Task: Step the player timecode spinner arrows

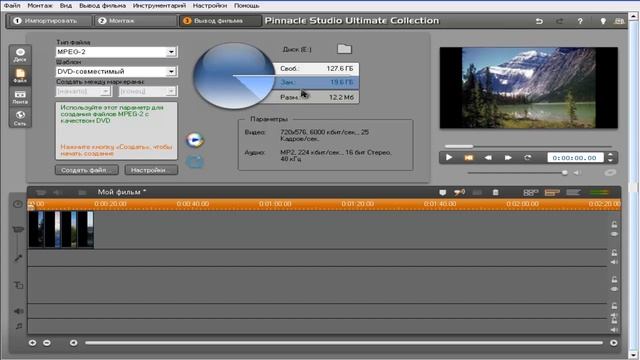Action: coord(610,158)
